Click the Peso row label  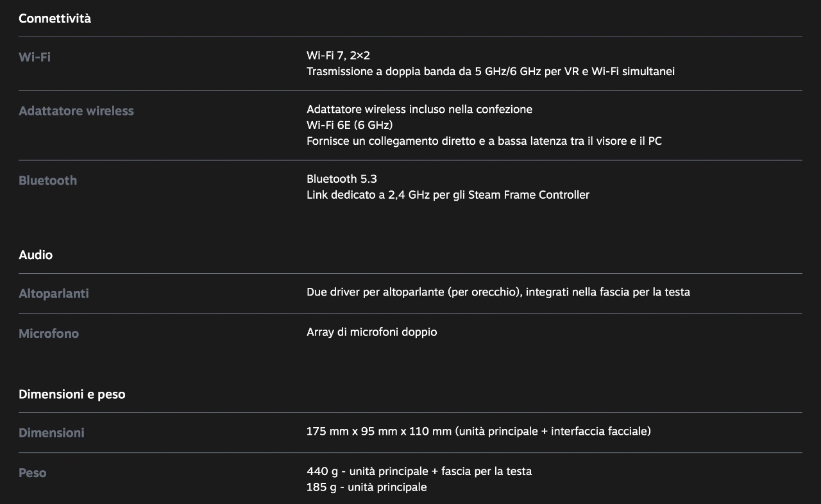pyautogui.click(x=33, y=473)
